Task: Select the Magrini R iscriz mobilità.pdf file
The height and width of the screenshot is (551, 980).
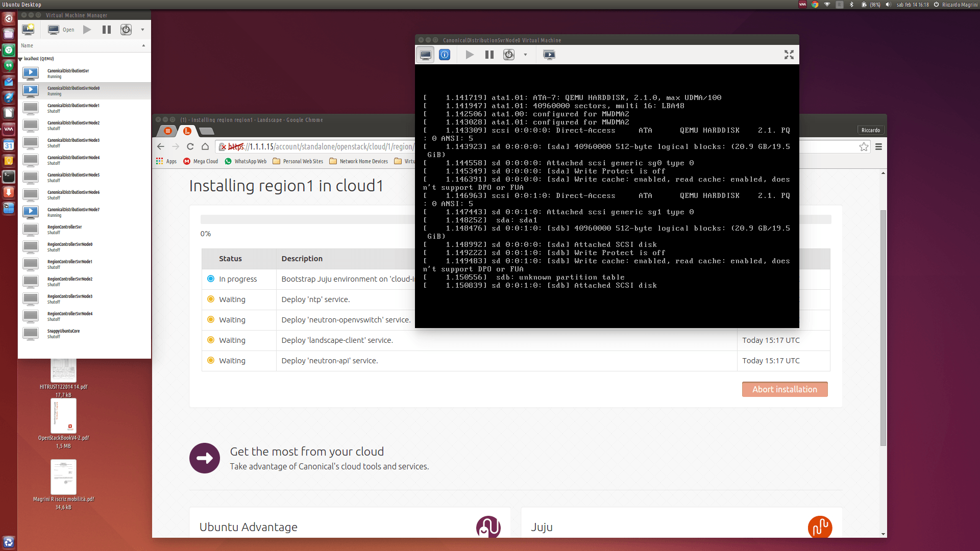Action: [x=64, y=485]
